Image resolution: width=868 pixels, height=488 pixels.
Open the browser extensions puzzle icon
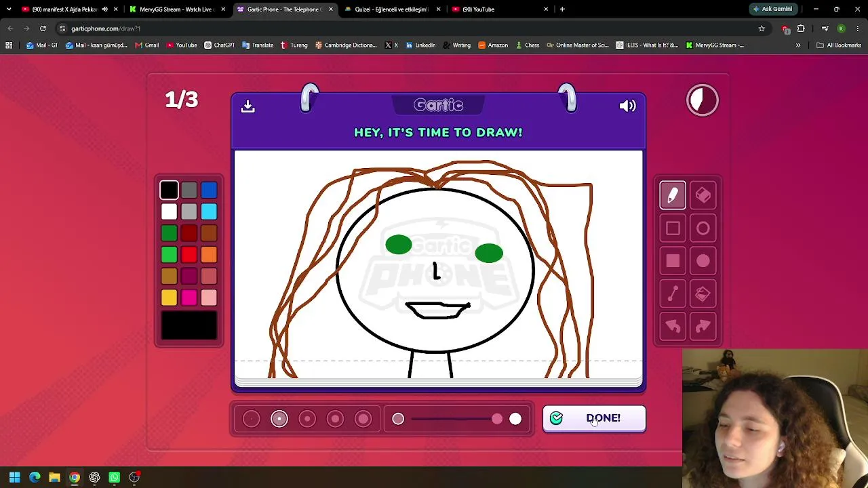coord(801,28)
